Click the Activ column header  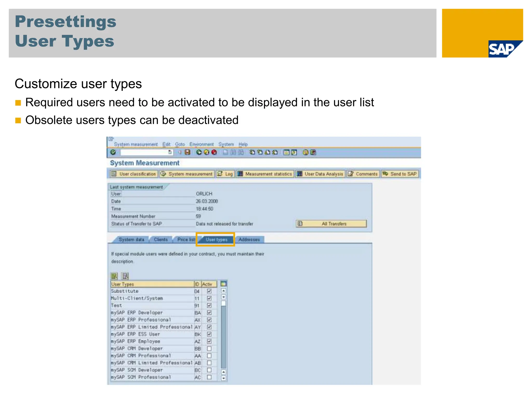pyautogui.click(x=209, y=284)
